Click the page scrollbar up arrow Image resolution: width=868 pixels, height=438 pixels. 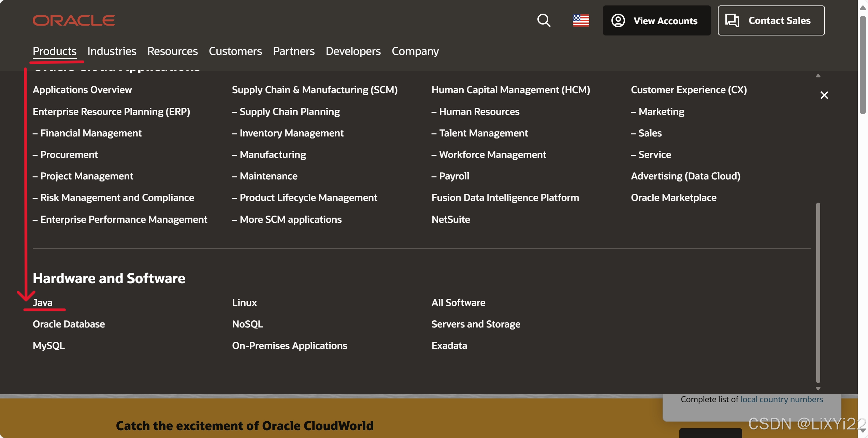(863, 8)
